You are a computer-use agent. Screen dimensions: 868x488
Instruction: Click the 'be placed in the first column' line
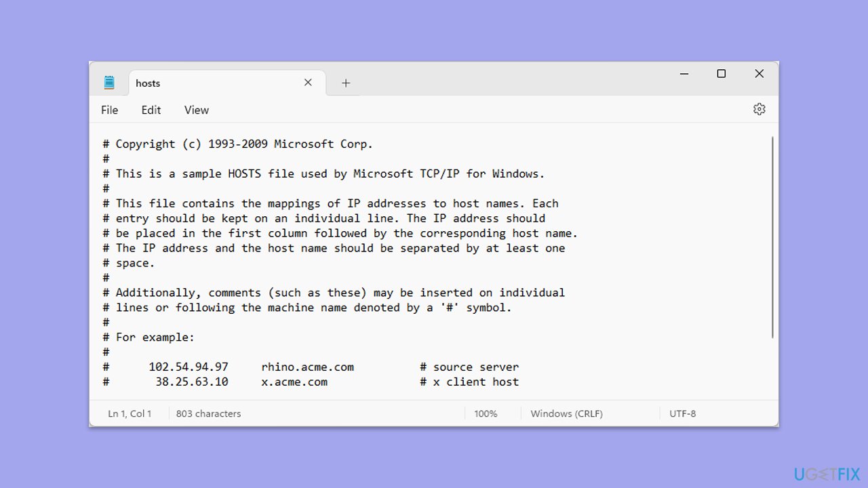[340, 233]
